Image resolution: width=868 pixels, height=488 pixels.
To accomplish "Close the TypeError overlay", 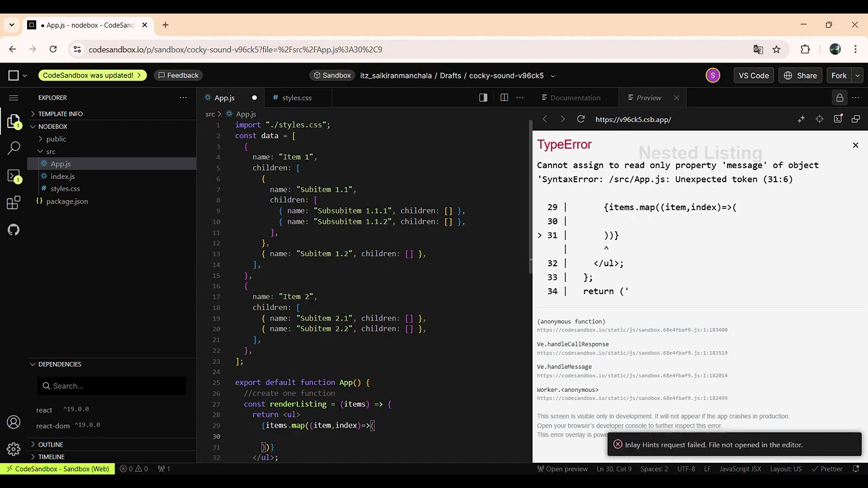I will pos(855,145).
